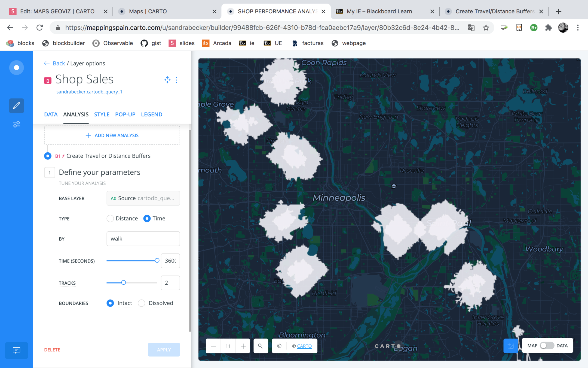Select the Distance type radio button

(110, 219)
